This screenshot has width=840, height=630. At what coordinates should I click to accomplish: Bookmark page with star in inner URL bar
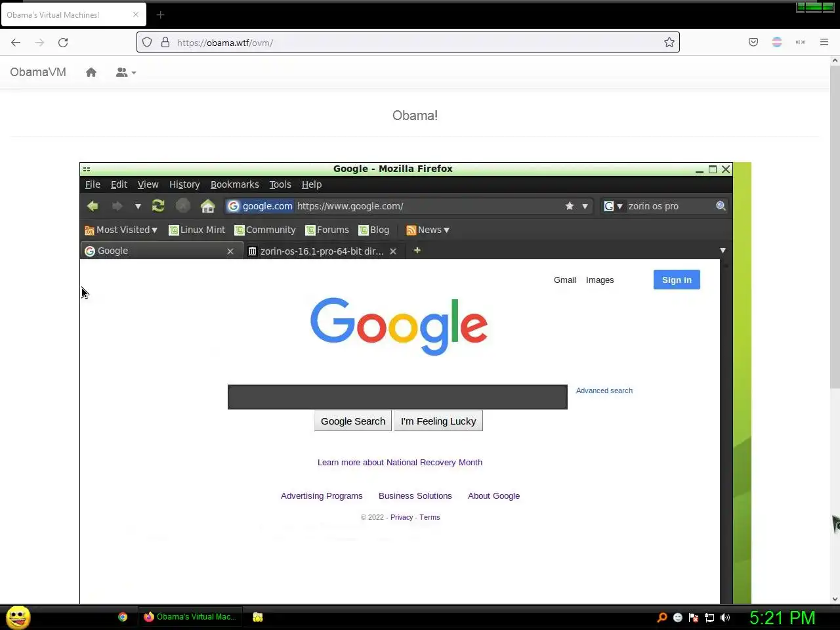point(570,206)
